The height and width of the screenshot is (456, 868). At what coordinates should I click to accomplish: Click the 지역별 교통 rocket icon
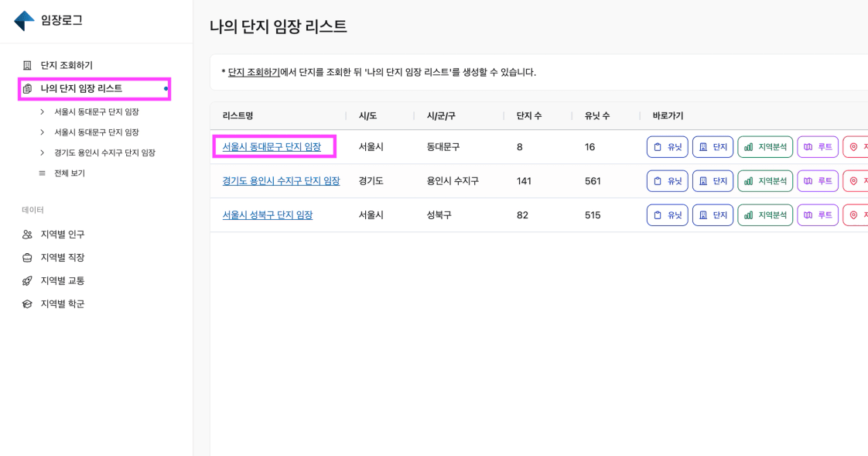click(27, 281)
